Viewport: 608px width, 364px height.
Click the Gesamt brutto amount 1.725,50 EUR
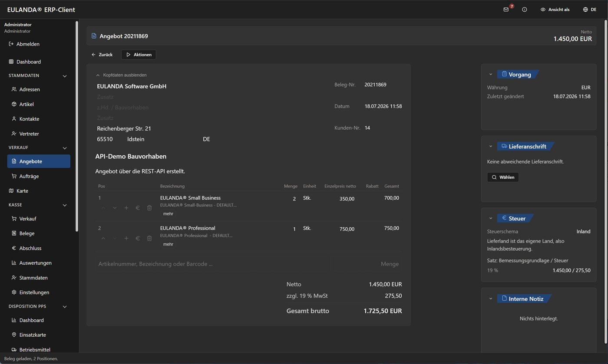point(383,311)
